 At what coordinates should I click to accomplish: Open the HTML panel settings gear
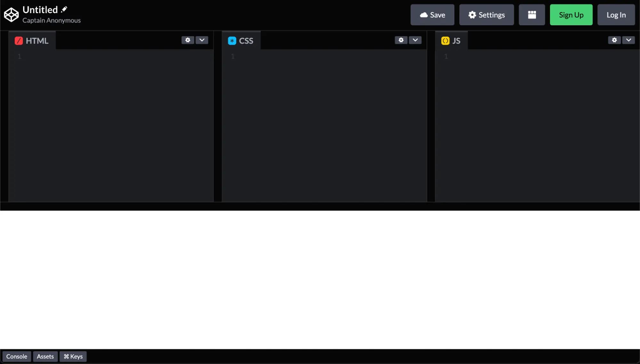(188, 40)
